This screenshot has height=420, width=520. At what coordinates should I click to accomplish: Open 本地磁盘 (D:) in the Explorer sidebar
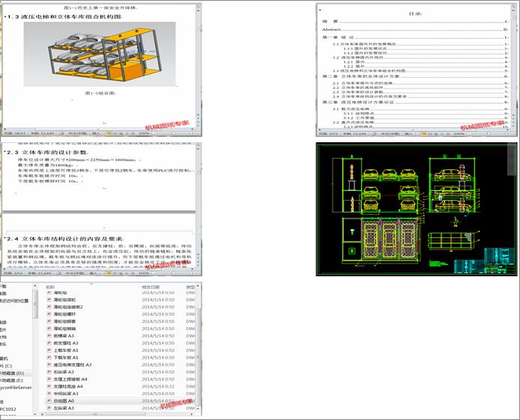(x=11, y=373)
